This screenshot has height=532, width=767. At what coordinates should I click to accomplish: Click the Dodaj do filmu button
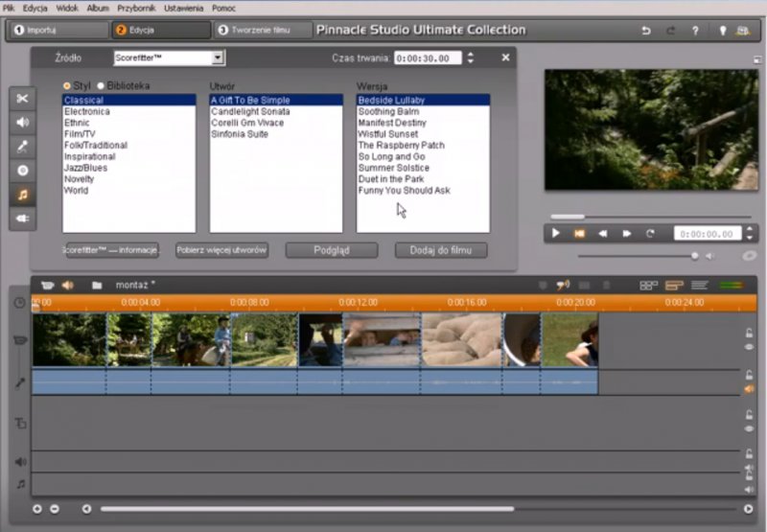point(440,250)
